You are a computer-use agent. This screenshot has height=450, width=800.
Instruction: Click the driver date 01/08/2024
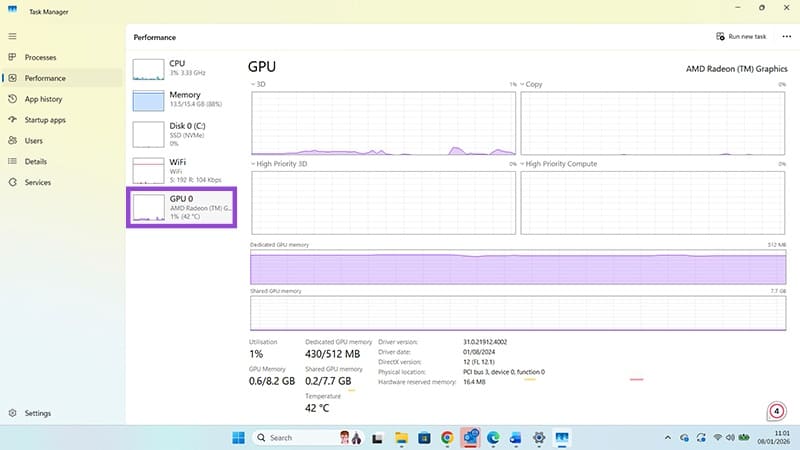point(479,352)
